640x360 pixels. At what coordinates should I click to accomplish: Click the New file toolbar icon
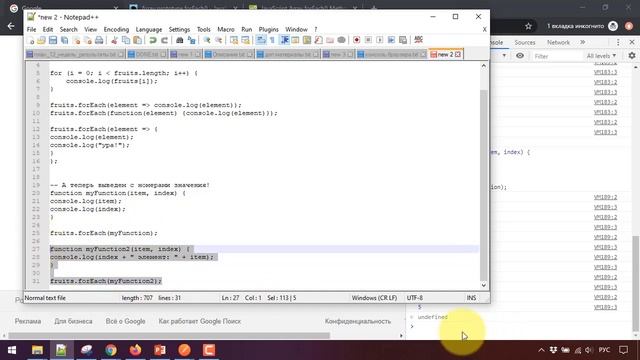(x=31, y=40)
